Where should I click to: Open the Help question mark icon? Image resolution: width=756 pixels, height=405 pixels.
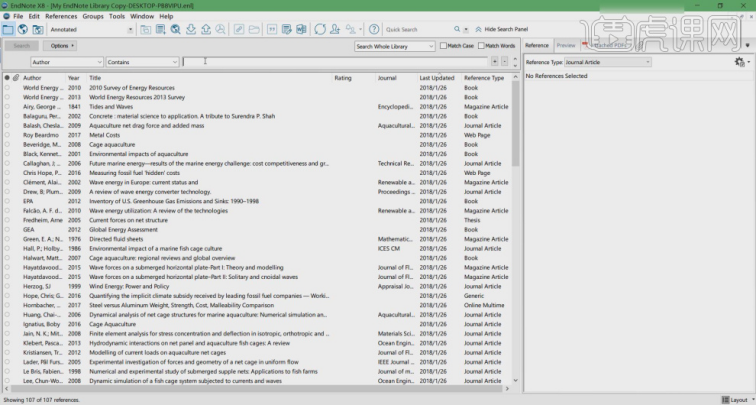click(x=372, y=30)
